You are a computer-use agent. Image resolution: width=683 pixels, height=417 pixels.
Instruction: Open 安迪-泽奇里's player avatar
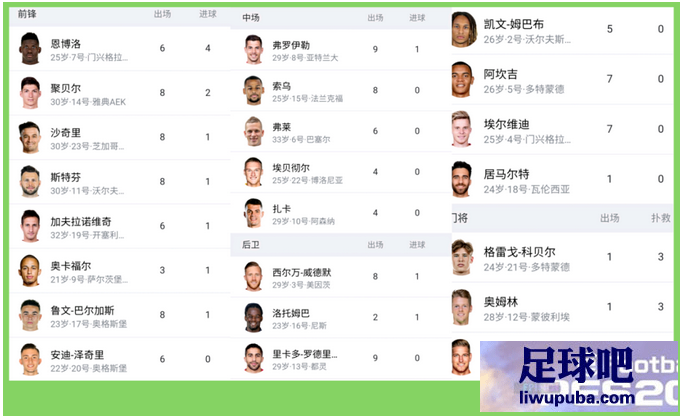(30, 359)
